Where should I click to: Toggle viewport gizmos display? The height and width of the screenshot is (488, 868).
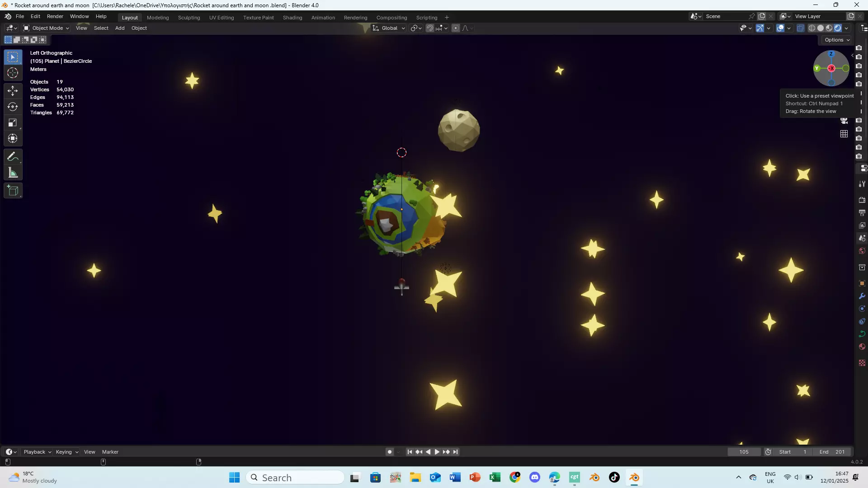coord(760,28)
